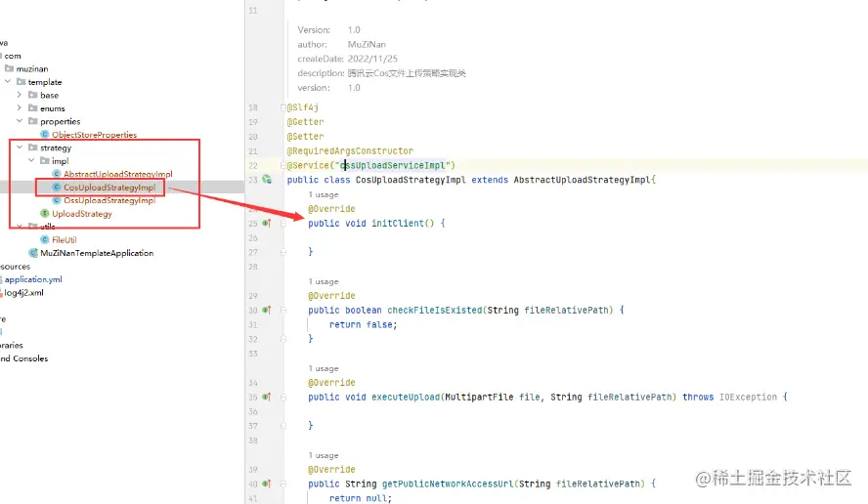Select OssUploadStrategyImpl in the project tree
The height and width of the screenshot is (504, 868).
(x=109, y=200)
